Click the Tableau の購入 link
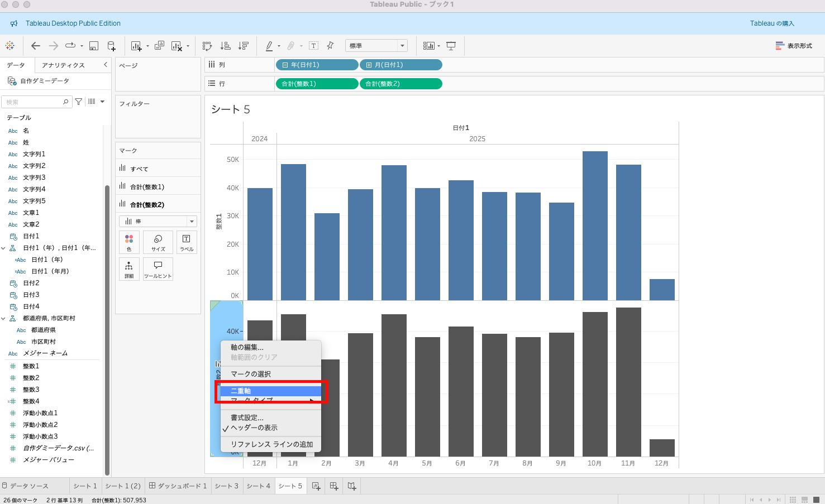This screenshot has height=504, width=825. (772, 23)
